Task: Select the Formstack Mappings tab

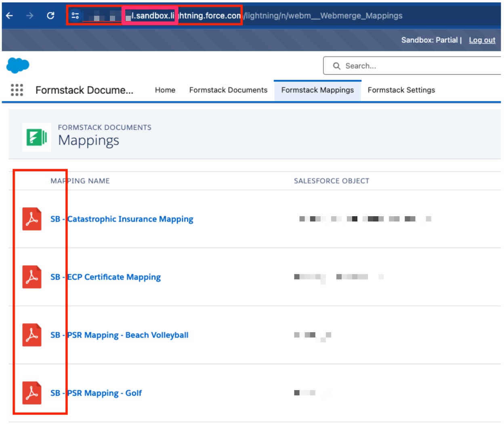Action: (x=317, y=90)
